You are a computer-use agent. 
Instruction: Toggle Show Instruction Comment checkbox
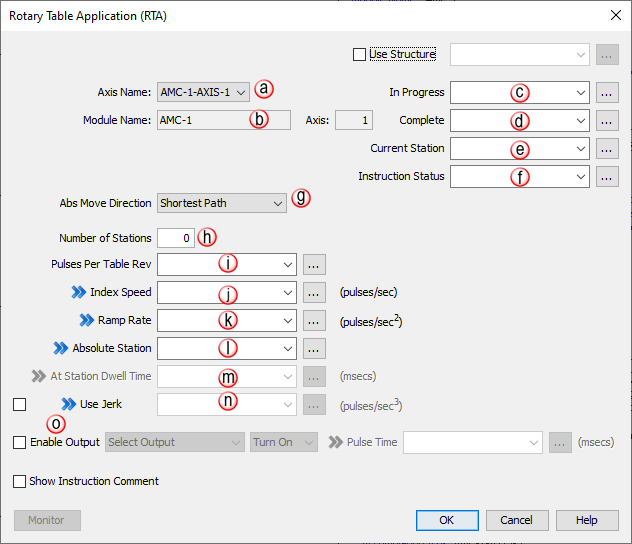[20, 481]
